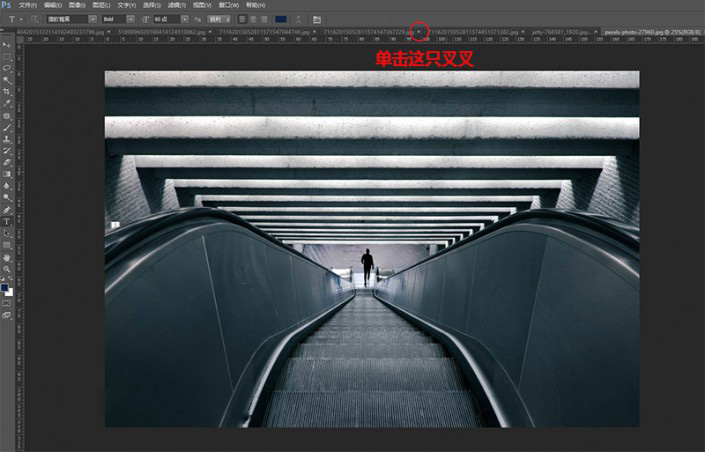
Task: Click the text color swatch in options bar
Action: tap(281, 19)
